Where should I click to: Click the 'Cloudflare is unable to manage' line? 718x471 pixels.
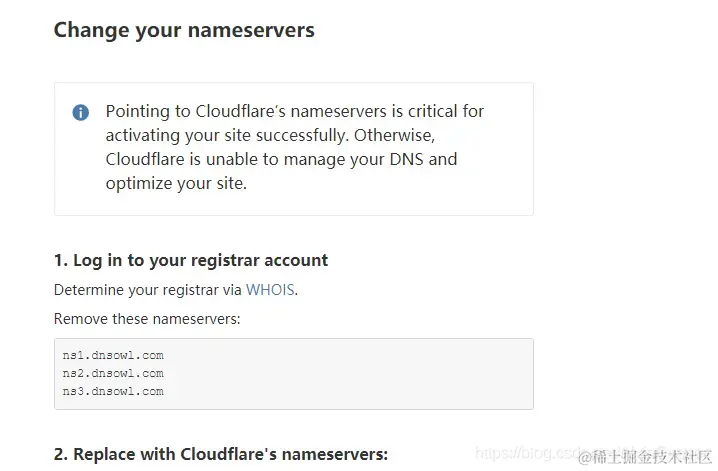[x=281, y=159]
